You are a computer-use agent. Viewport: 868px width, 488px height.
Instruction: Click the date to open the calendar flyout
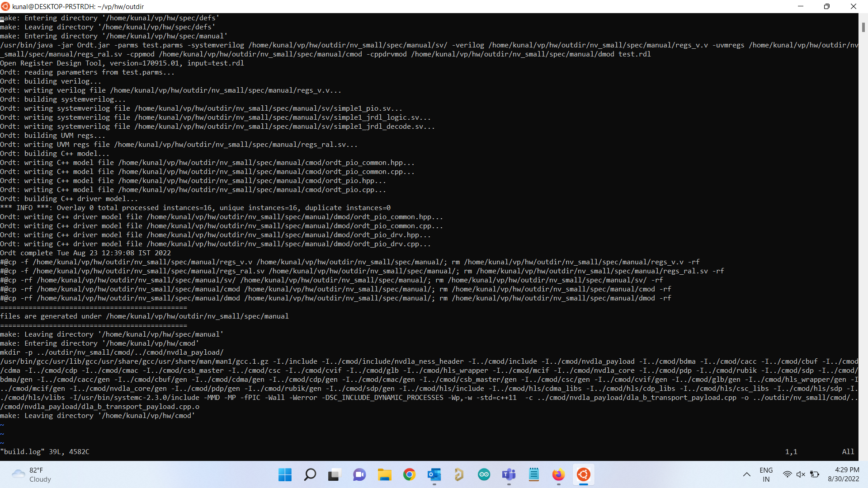844,479
